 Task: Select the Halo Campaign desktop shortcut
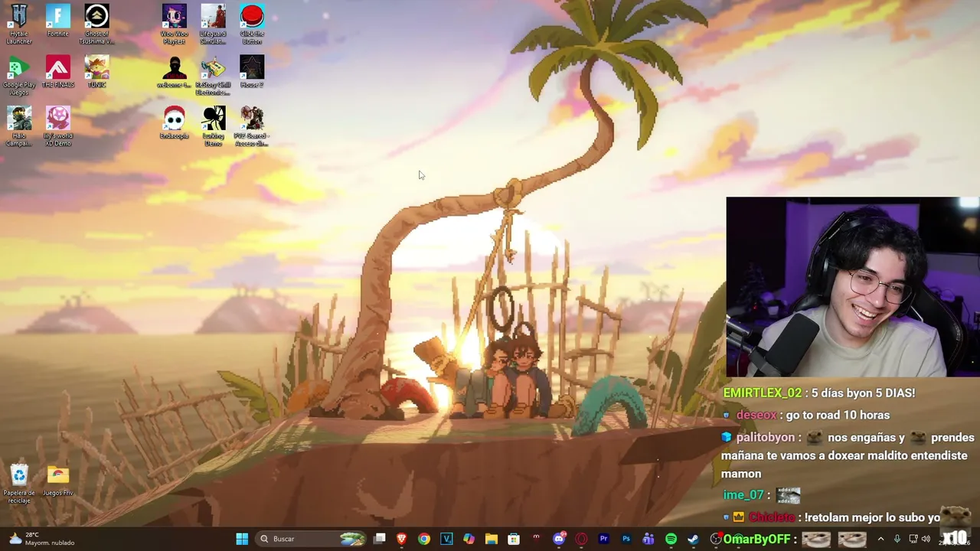19,126
